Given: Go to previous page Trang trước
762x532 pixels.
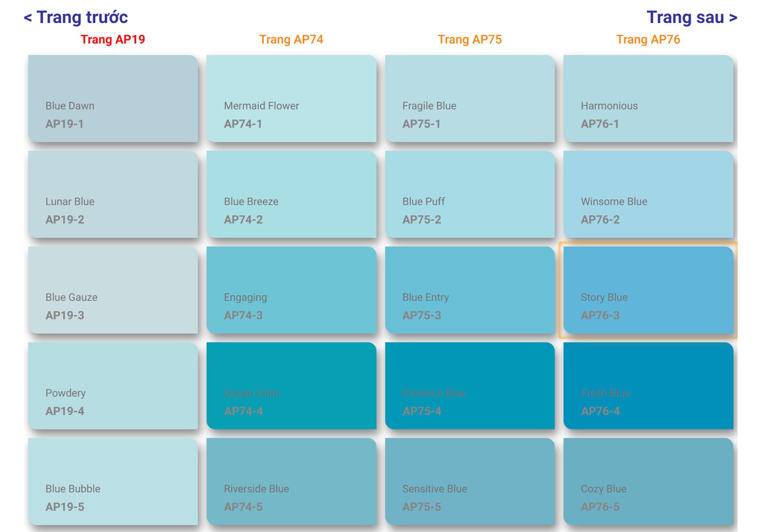Looking at the screenshot, I should [76, 17].
